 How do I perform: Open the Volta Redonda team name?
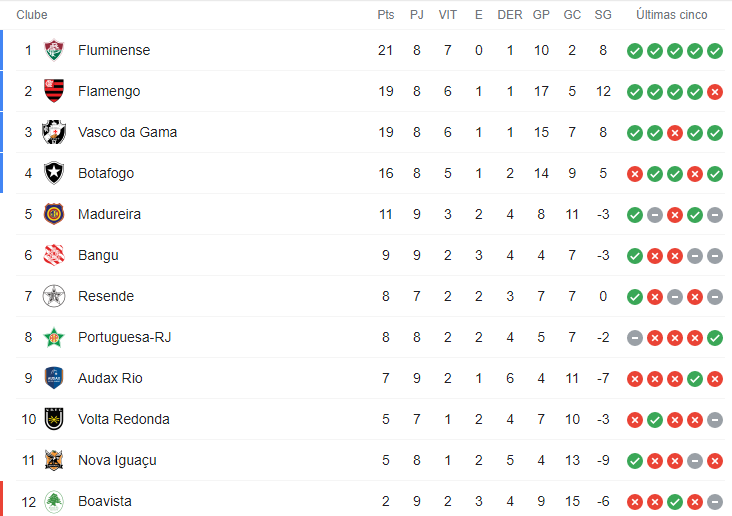(x=124, y=419)
